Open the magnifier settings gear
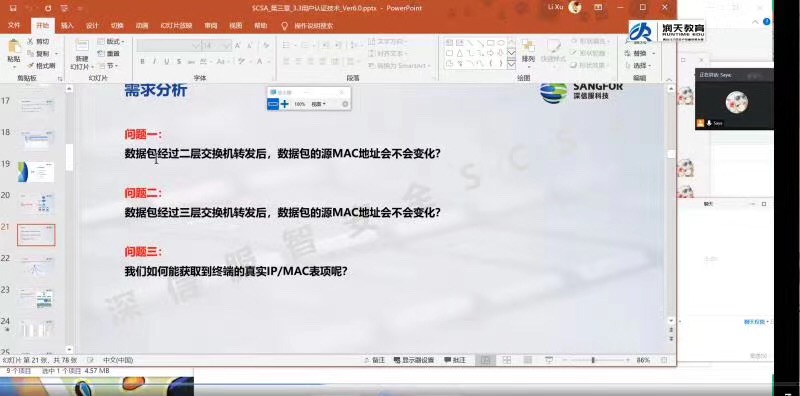 coord(345,104)
